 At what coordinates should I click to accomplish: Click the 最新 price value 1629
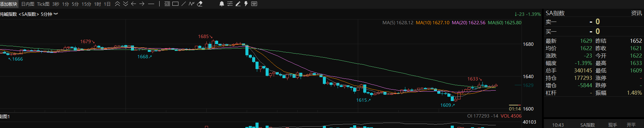(x=586, y=41)
